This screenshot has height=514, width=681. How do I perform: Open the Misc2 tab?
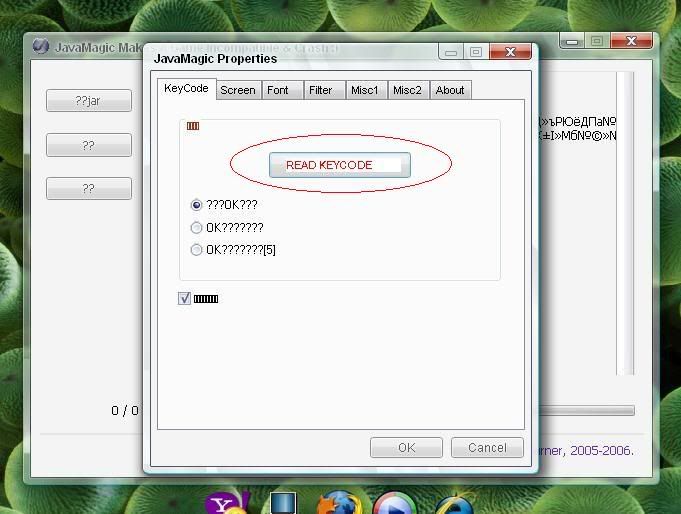coord(408,90)
